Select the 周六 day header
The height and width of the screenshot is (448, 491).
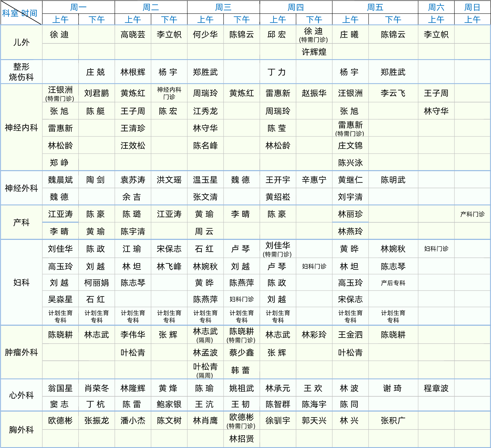436,7
